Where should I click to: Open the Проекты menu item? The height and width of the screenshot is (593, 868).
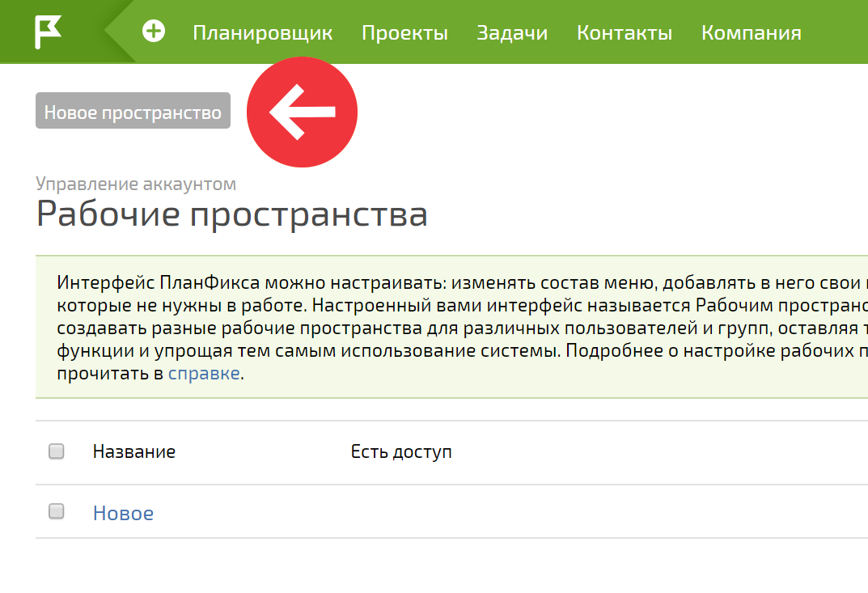point(404,32)
